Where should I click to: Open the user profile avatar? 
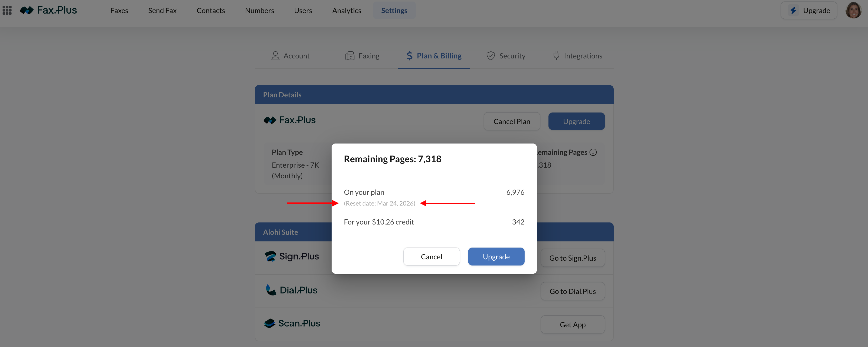pyautogui.click(x=853, y=11)
